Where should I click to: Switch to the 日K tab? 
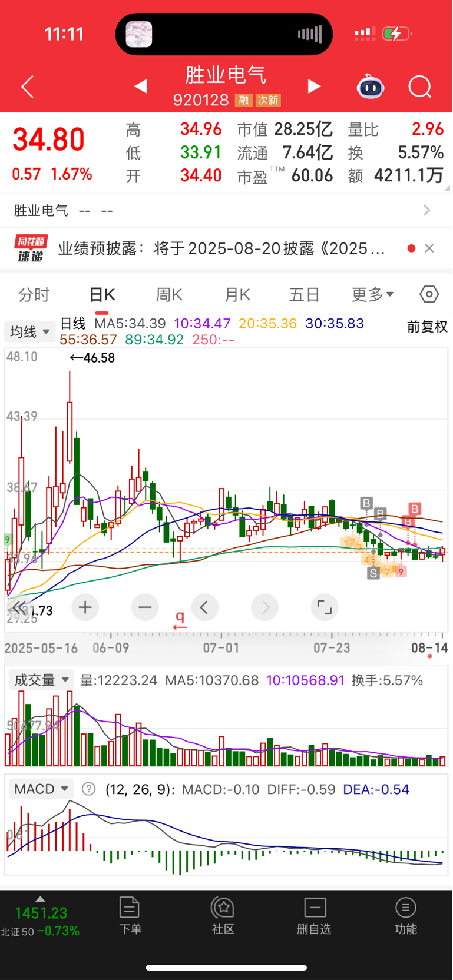102,295
